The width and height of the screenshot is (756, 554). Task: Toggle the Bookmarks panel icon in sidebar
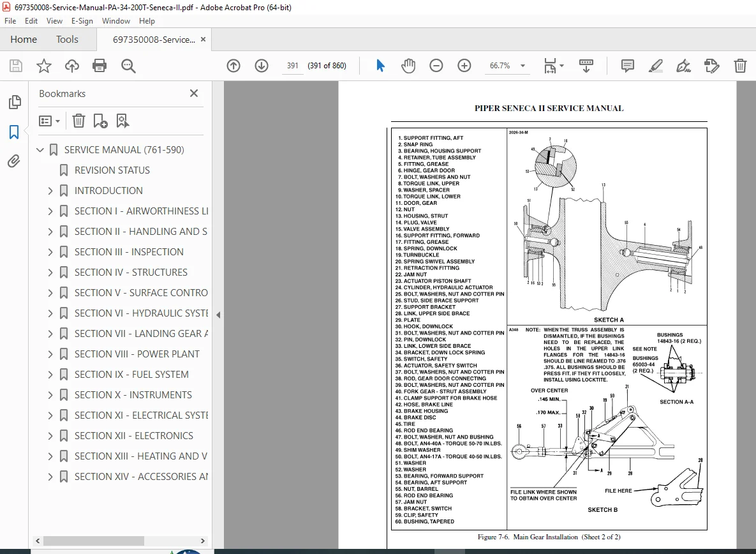coord(14,131)
